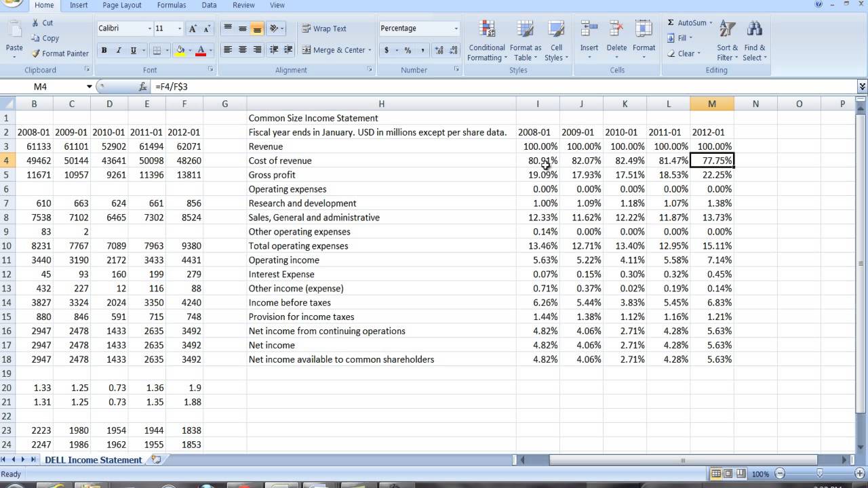Click Merge & Center button
The height and width of the screenshot is (488, 868).
(333, 50)
